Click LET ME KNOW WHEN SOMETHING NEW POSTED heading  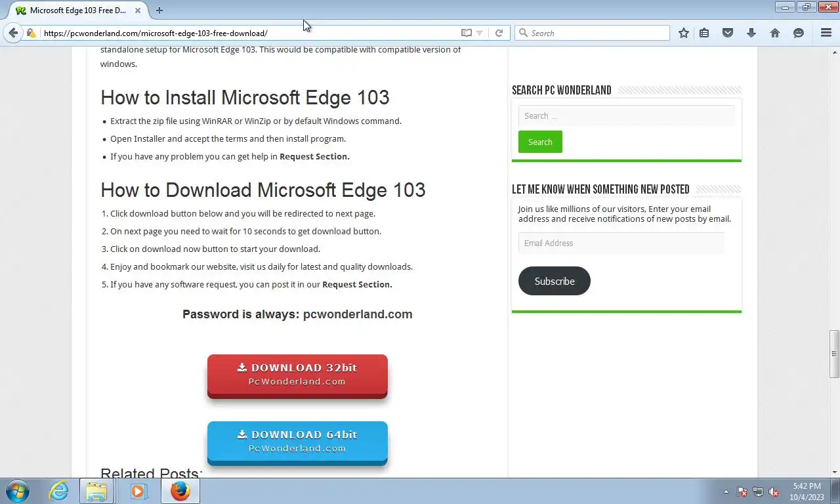[600, 189]
